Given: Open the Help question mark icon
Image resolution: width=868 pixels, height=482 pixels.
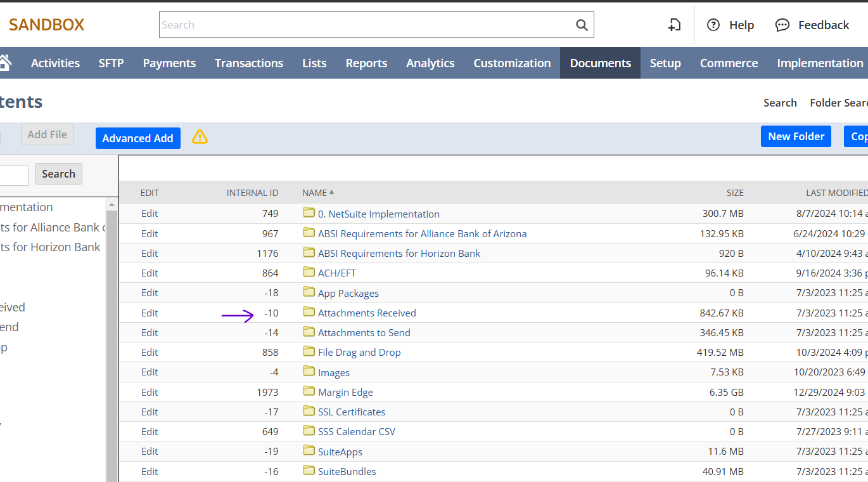Looking at the screenshot, I should (713, 25).
